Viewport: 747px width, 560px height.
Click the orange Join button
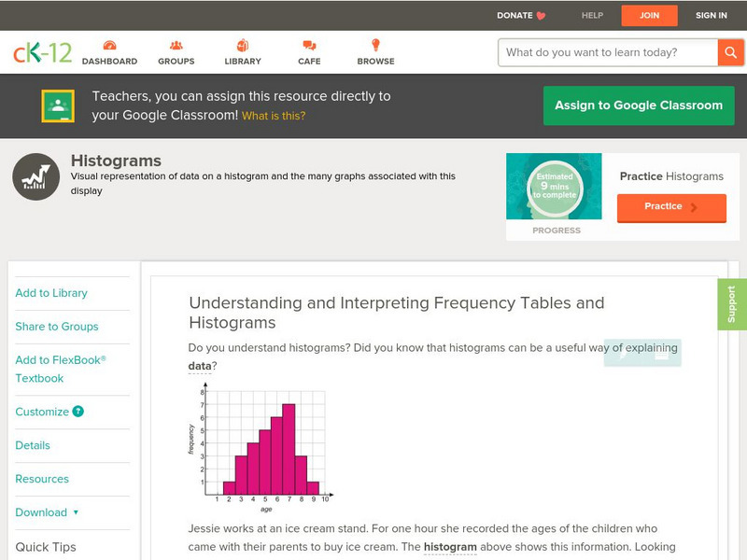[x=649, y=16]
